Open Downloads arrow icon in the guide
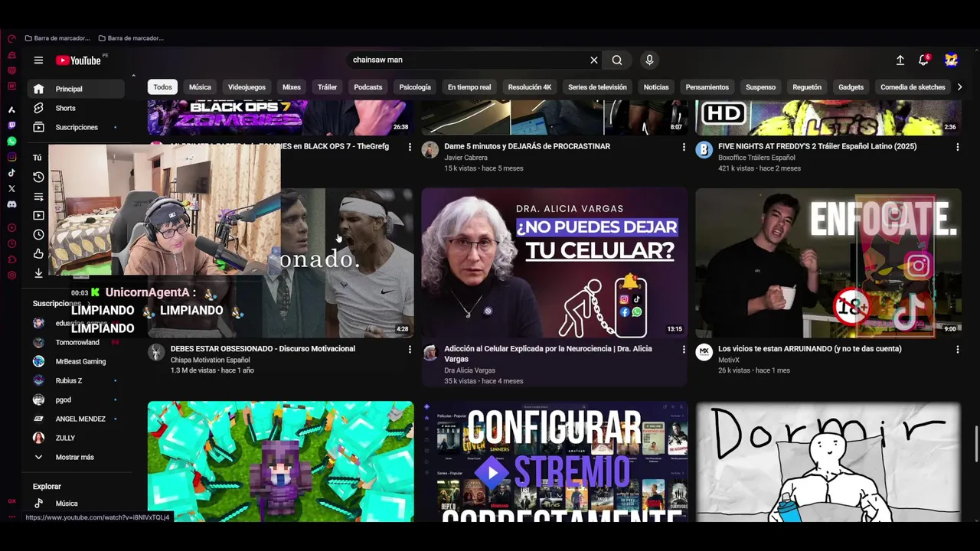This screenshot has width=980, height=551. [x=38, y=273]
